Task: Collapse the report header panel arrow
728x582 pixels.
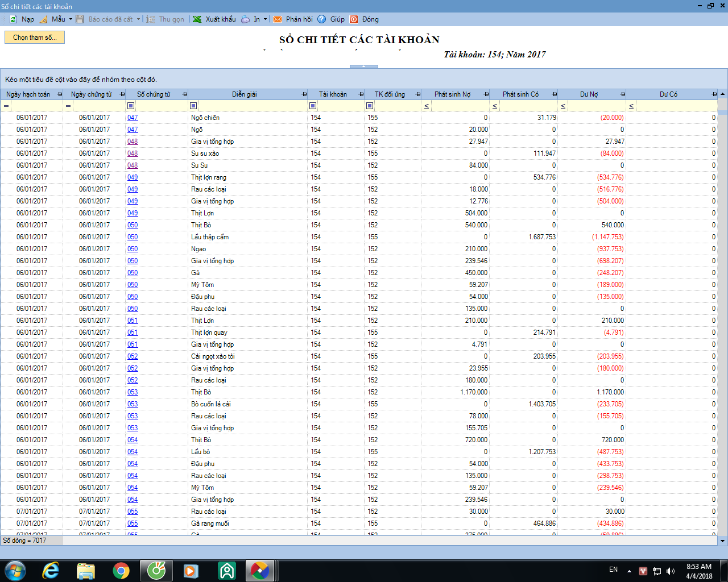Action: [364, 66]
